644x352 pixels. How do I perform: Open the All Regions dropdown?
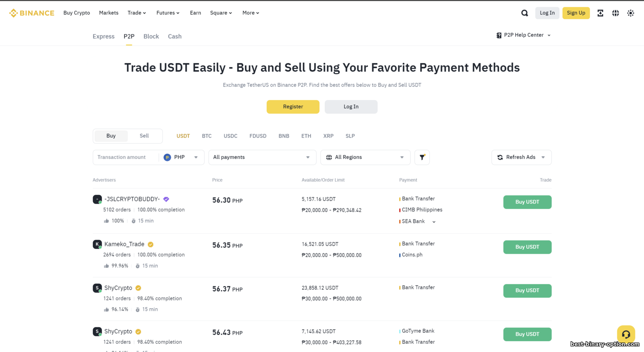[x=365, y=157]
